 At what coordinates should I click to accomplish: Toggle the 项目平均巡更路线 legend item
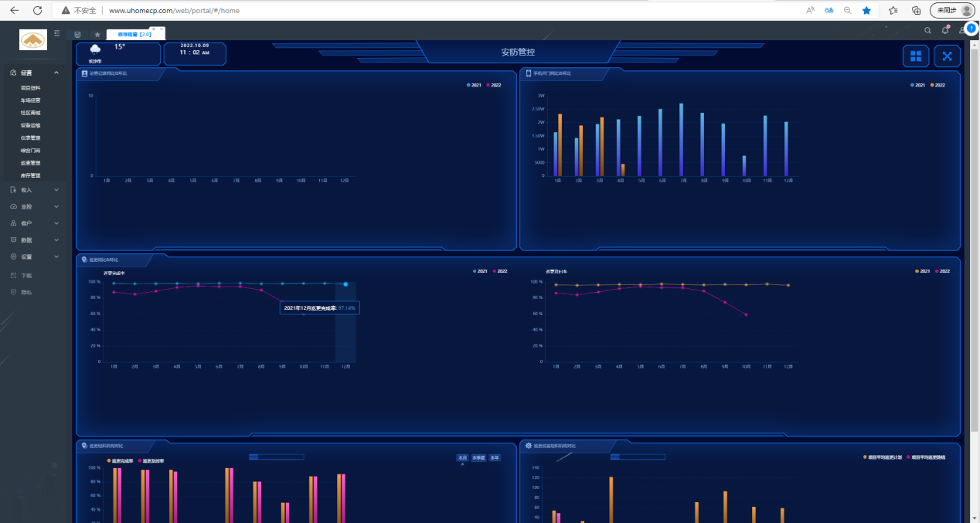pyautogui.click(x=925, y=457)
